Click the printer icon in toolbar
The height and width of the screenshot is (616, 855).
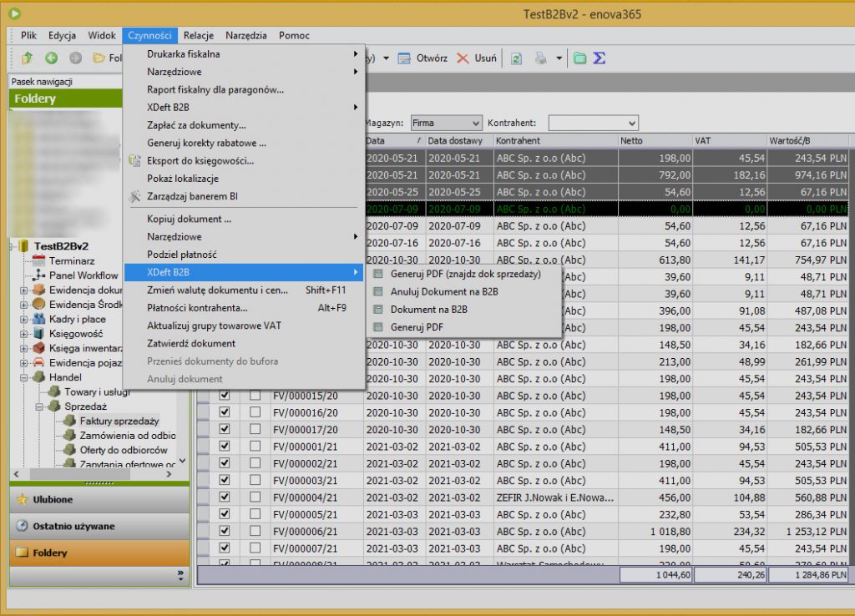pyautogui.click(x=541, y=58)
